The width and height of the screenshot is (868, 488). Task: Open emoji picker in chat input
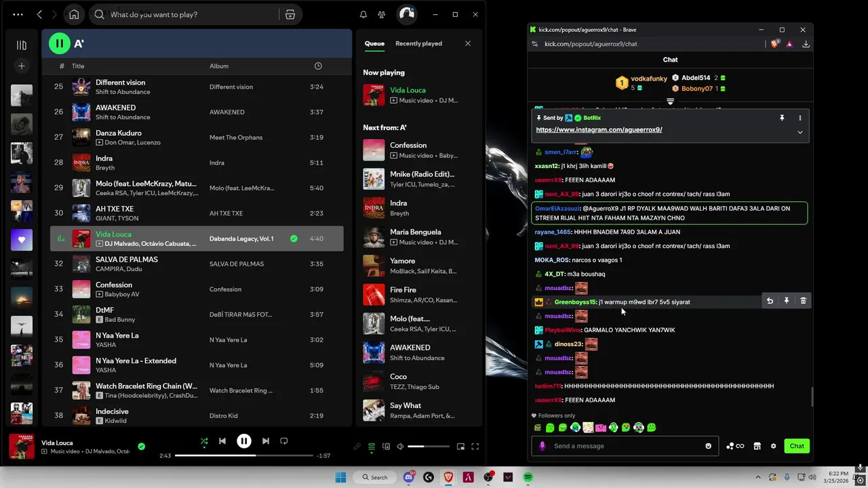point(709,446)
